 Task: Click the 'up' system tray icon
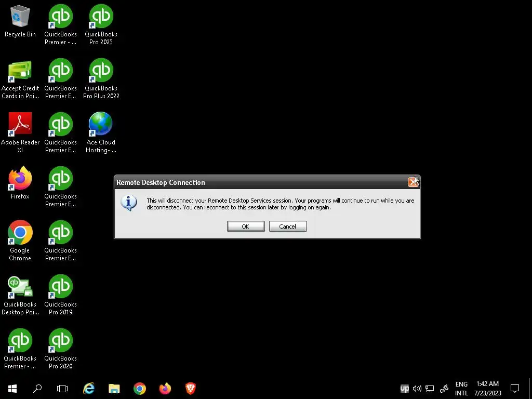tap(404, 389)
